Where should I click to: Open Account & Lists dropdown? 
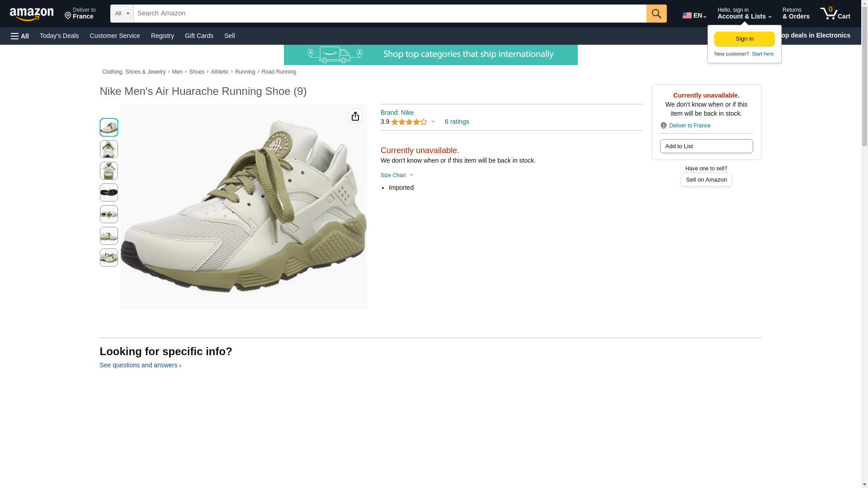pos(744,14)
